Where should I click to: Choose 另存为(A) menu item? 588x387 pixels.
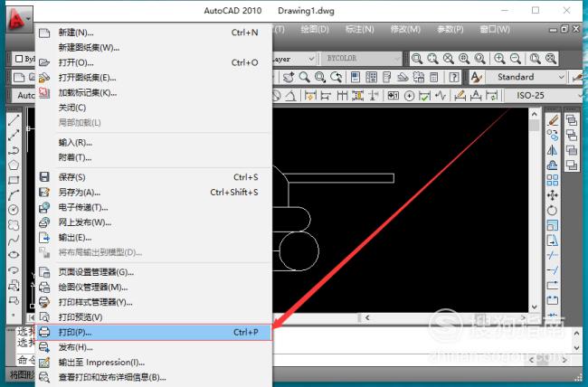click(x=154, y=193)
